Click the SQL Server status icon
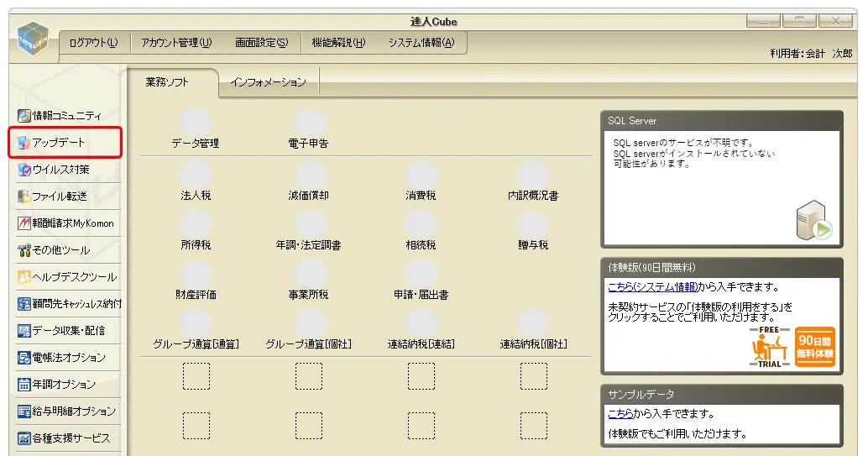868x456 pixels. [813, 221]
